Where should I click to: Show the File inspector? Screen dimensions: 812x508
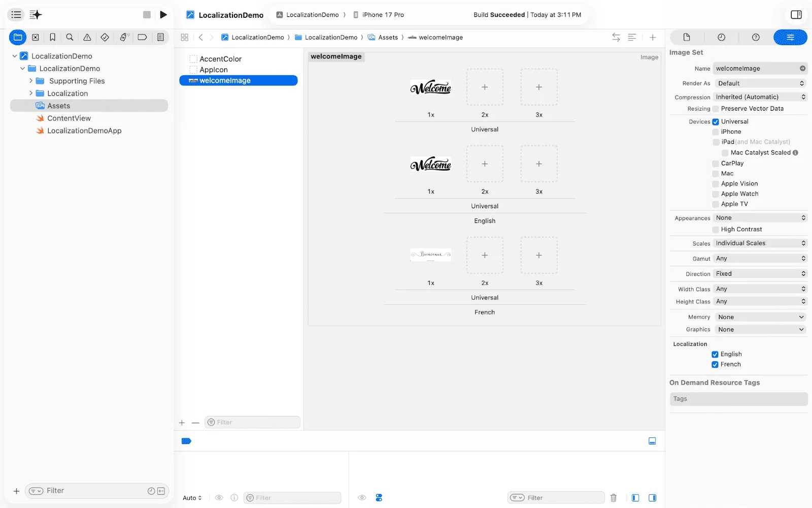686,37
